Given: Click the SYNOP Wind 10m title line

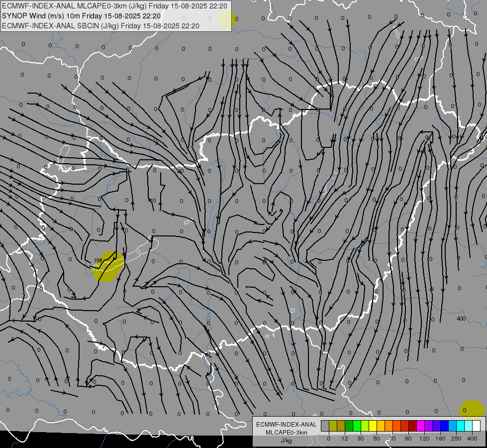Looking at the screenshot, I should [x=82, y=16].
